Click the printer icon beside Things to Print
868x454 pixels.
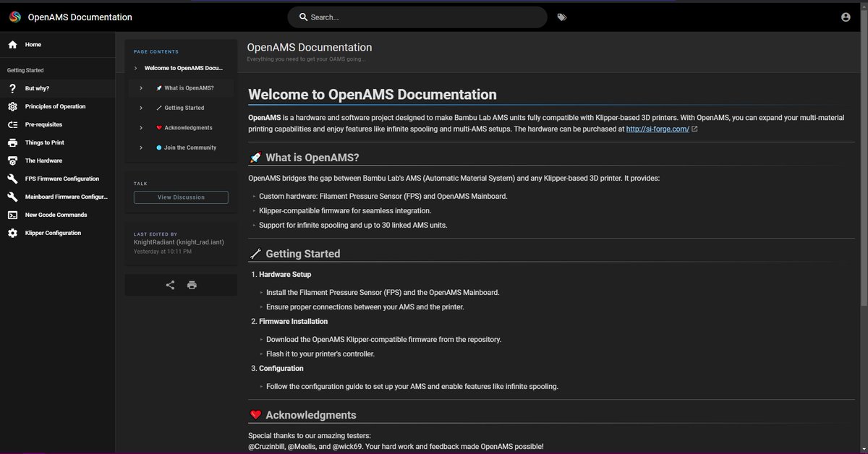click(x=12, y=142)
